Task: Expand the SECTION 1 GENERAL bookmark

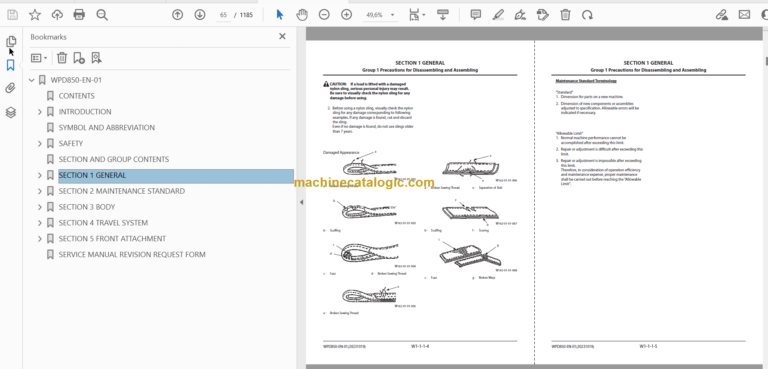Action: pyautogui.click(x=40, y=175)
